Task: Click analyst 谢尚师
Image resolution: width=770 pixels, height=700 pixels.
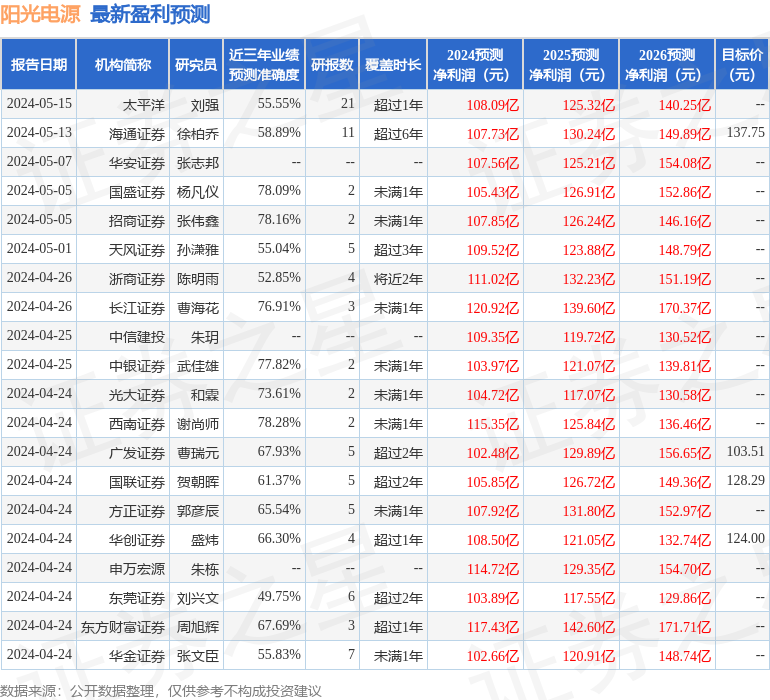Action: pos(198,424)
